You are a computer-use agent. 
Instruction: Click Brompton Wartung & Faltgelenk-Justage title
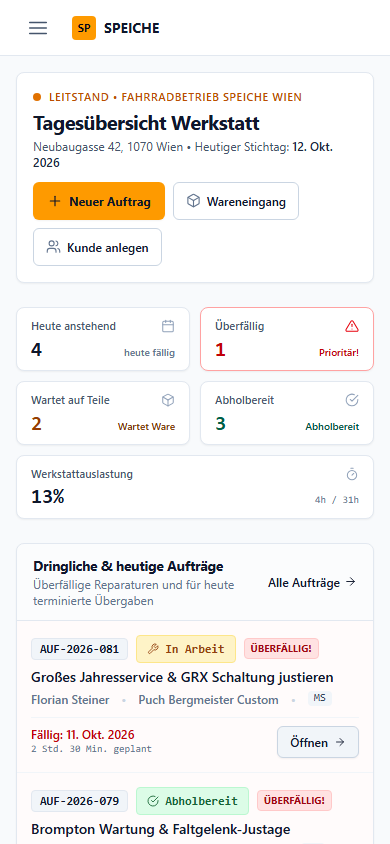[x=161, y=829]
